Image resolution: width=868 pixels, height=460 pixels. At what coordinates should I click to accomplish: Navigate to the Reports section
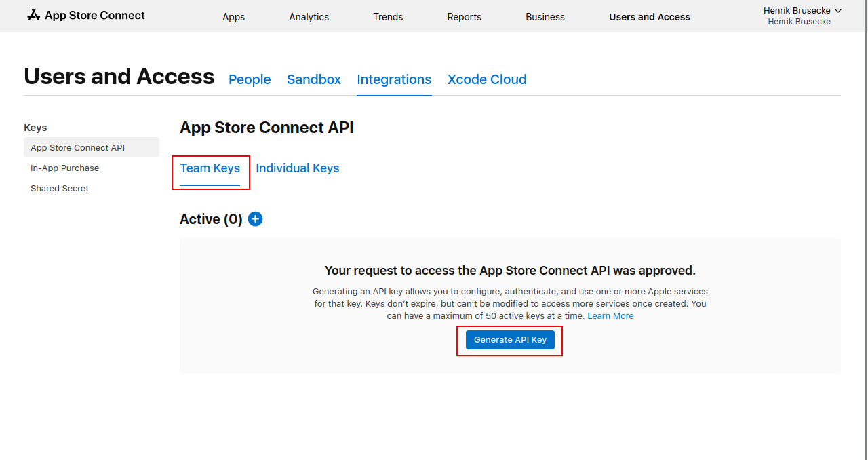(x=465, y=17)
